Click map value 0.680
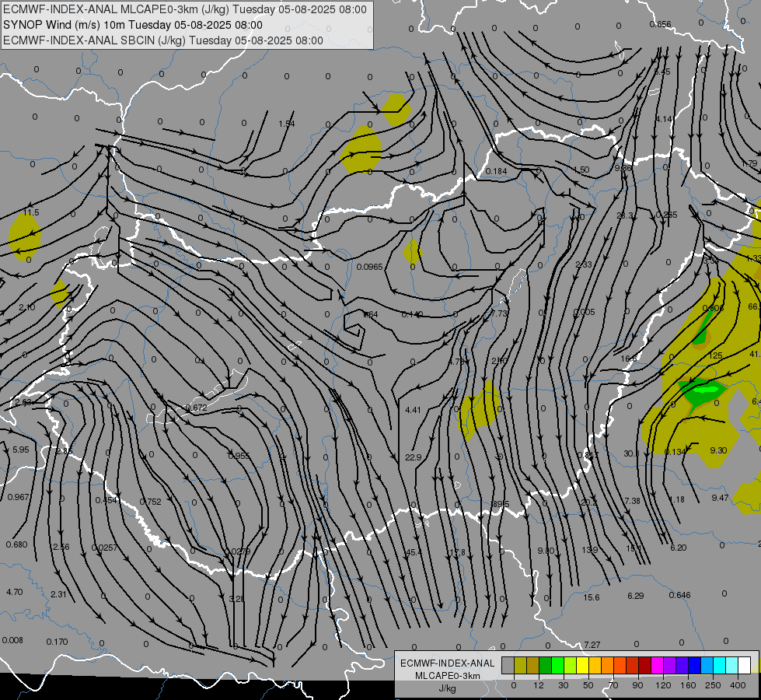This screenshot has width=761, height=700. (17, 544)
